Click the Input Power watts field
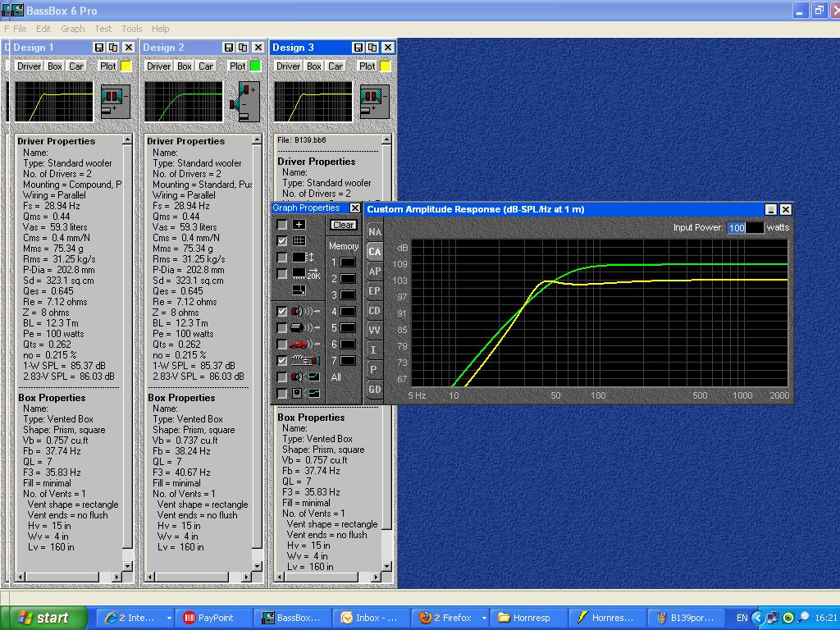The image size is (840, 630). [745, 228]
